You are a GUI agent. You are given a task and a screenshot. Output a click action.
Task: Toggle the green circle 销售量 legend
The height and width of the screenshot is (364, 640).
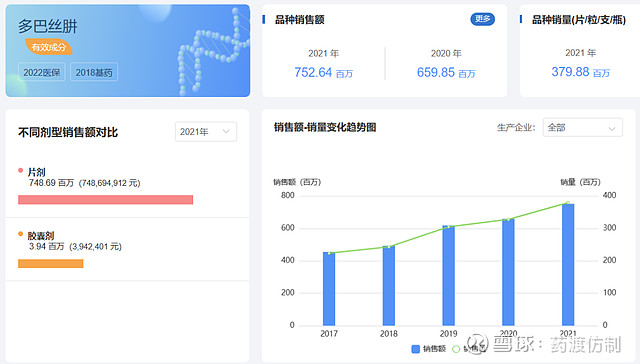click(456, 349)
